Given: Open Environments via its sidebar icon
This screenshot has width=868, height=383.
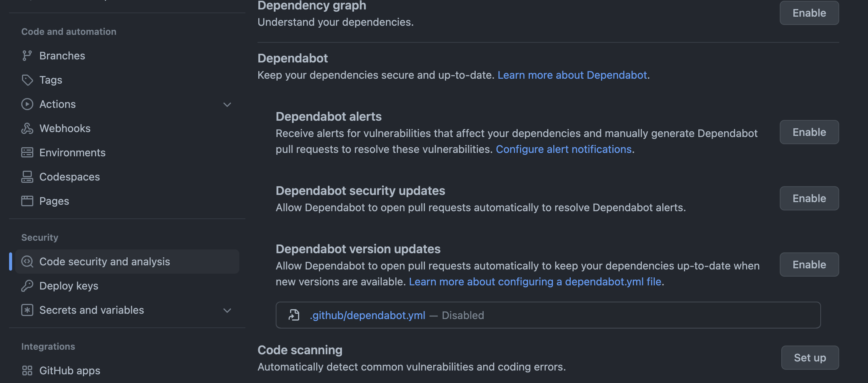Looking at the screenshot, I should coord(27,153).
